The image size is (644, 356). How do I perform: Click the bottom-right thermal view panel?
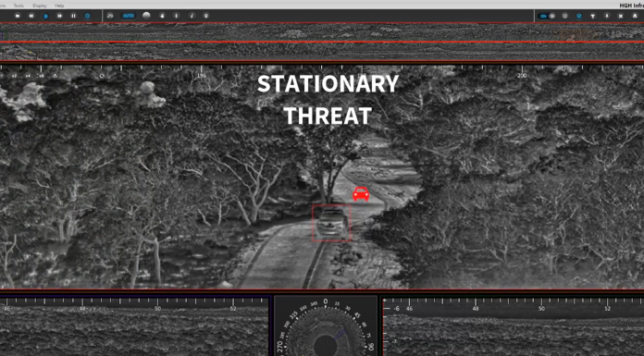click(513, 326)
